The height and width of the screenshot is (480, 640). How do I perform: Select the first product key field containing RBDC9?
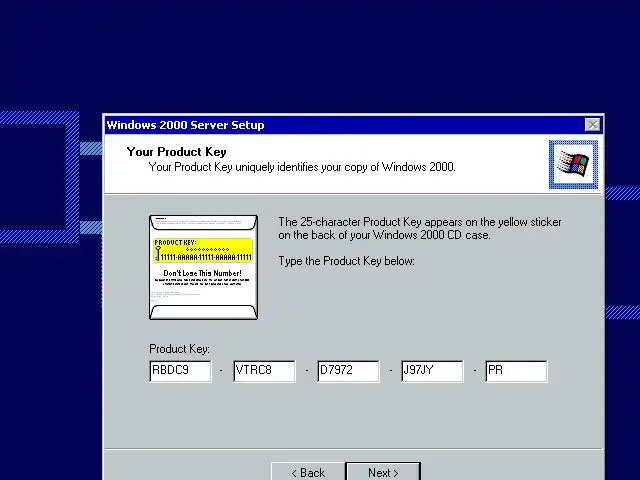click(180, 371)
